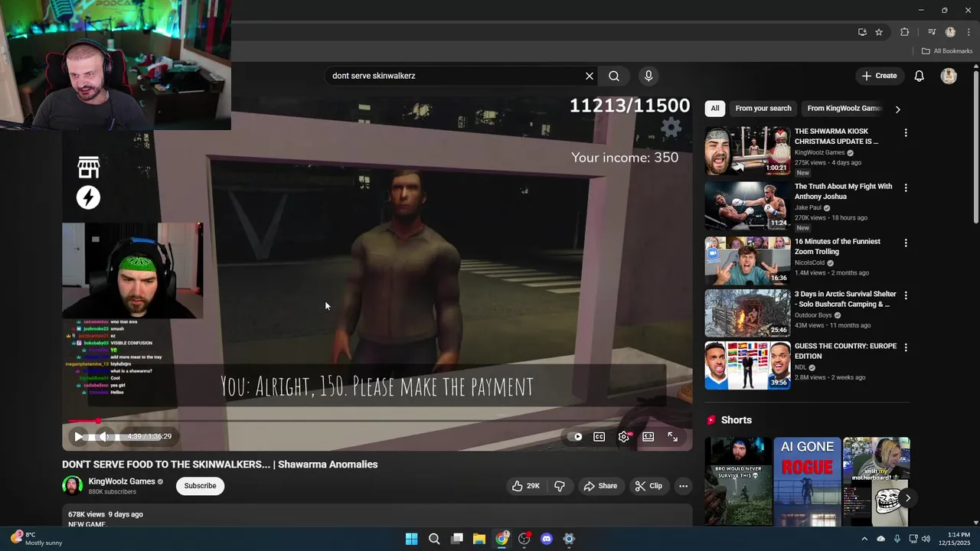Open the Shawarma Kiosk Christmas Update thumbnail
Screen dimensions: 980x551
point(747,151)
